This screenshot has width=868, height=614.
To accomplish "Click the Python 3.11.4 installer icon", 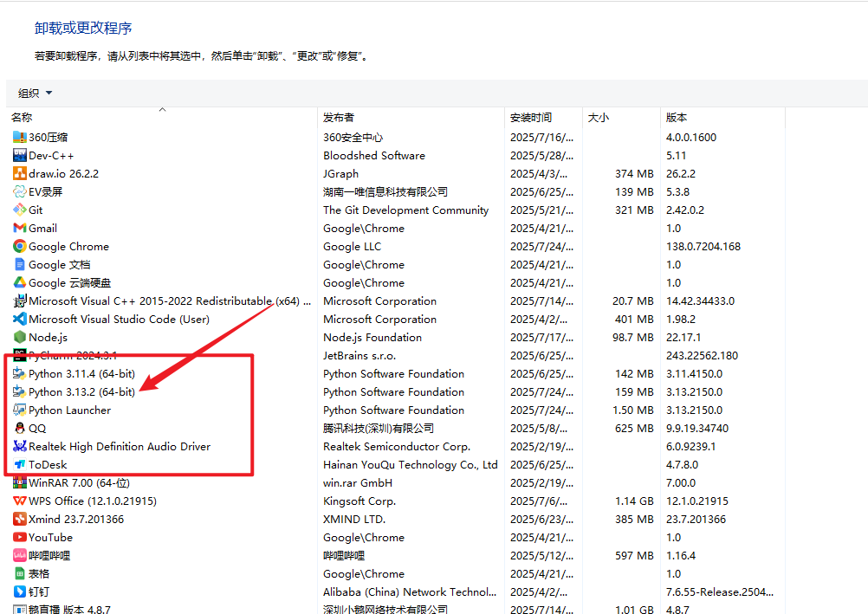I will point(19,374).
